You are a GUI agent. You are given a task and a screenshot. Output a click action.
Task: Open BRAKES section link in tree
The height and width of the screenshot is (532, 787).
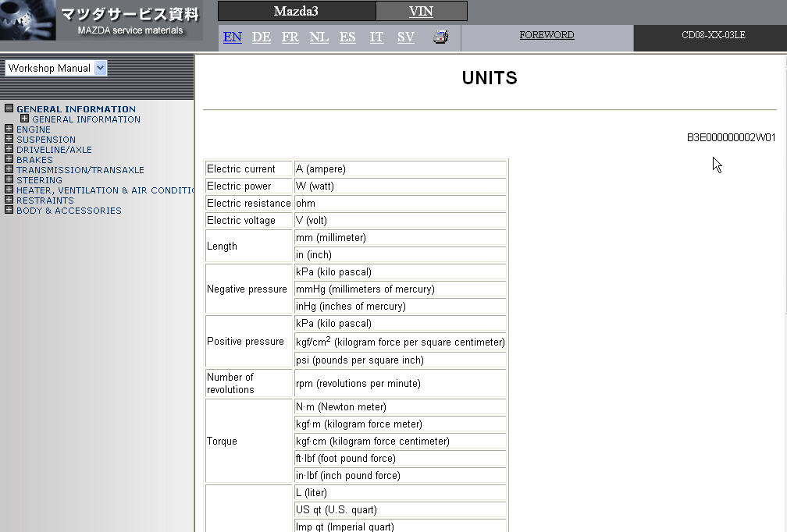tap(34, 160)
